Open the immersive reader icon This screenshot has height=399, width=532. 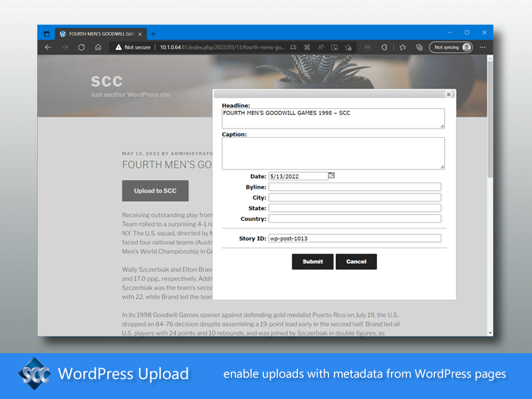click(x=334, y=47)
